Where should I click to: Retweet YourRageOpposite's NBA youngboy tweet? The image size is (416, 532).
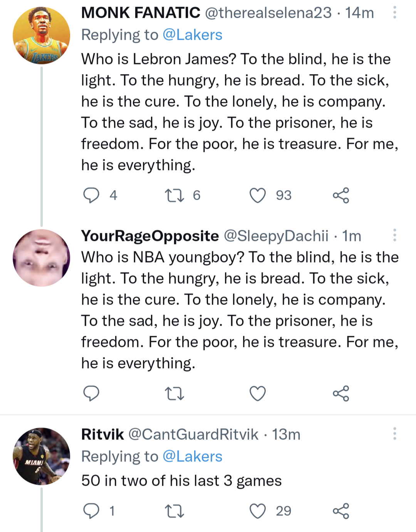(x=174, y=393)
